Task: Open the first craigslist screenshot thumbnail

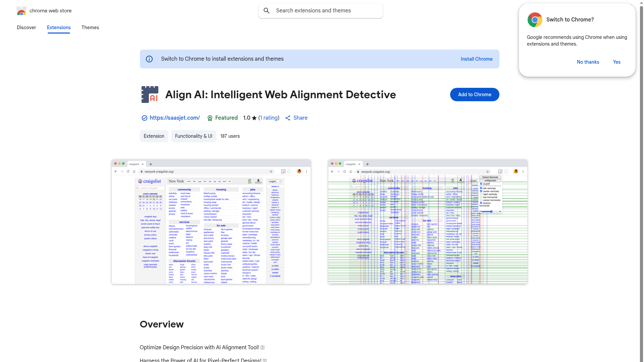Action: [211, 222]
